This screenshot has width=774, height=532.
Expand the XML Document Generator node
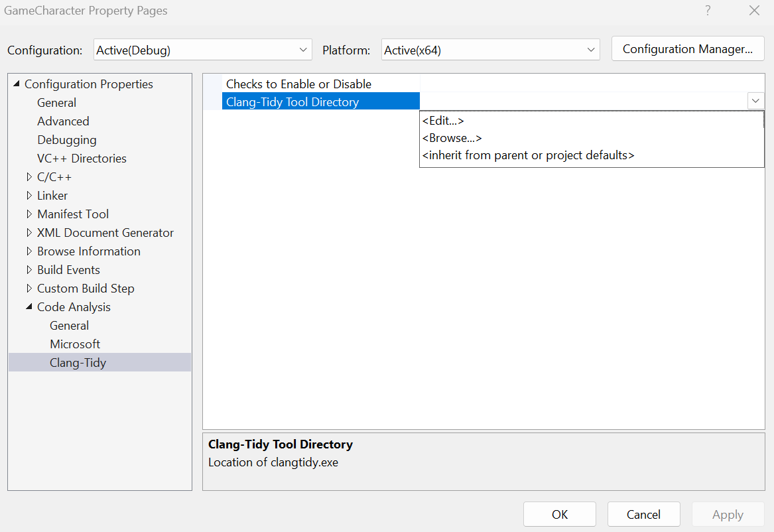(29, 233)
